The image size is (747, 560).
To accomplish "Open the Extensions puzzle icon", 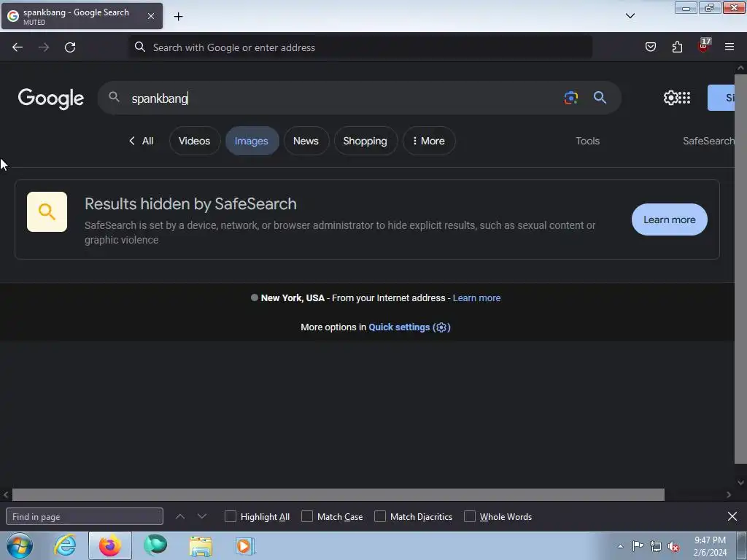I will pos(677,47).
